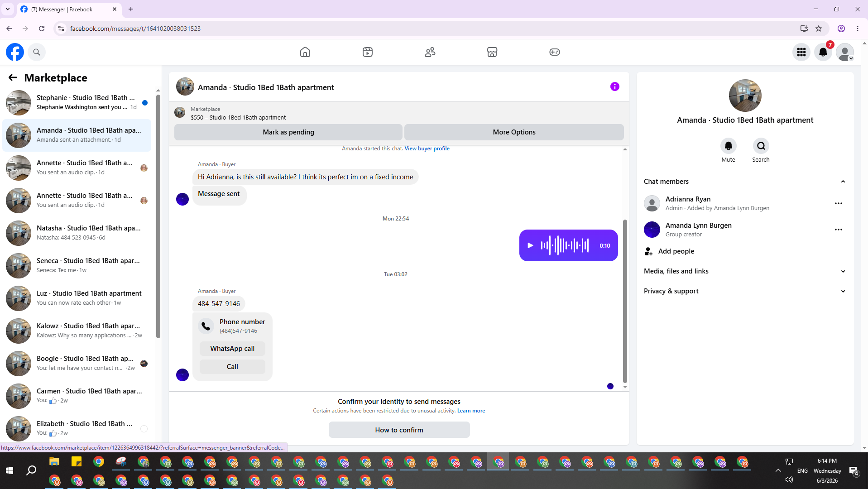Search in conversation using magnifier icon
868x489 pixels.
[x=761, y=146]
